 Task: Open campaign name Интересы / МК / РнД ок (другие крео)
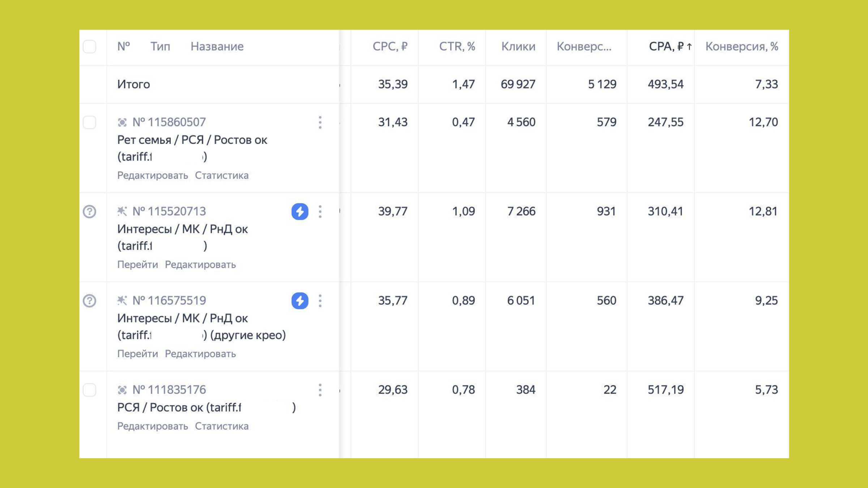coord(183,318)
